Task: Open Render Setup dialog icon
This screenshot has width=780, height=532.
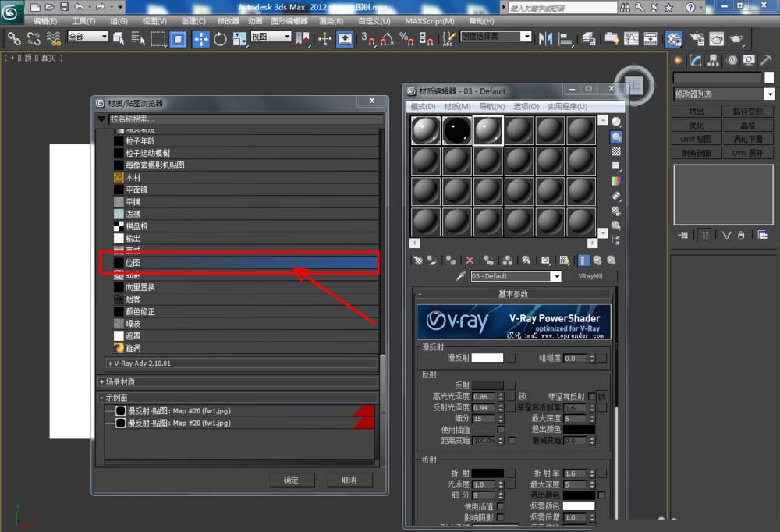Action: (x=697, y=38)
